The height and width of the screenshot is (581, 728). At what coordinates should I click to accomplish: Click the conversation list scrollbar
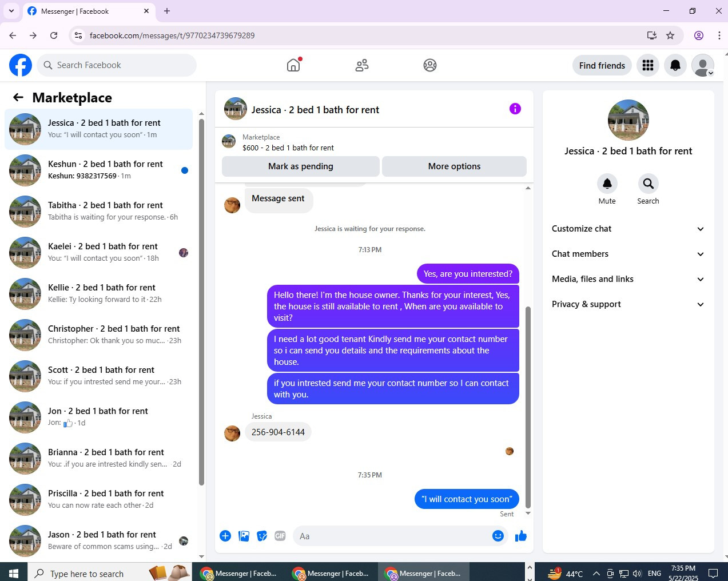(201, 302)
